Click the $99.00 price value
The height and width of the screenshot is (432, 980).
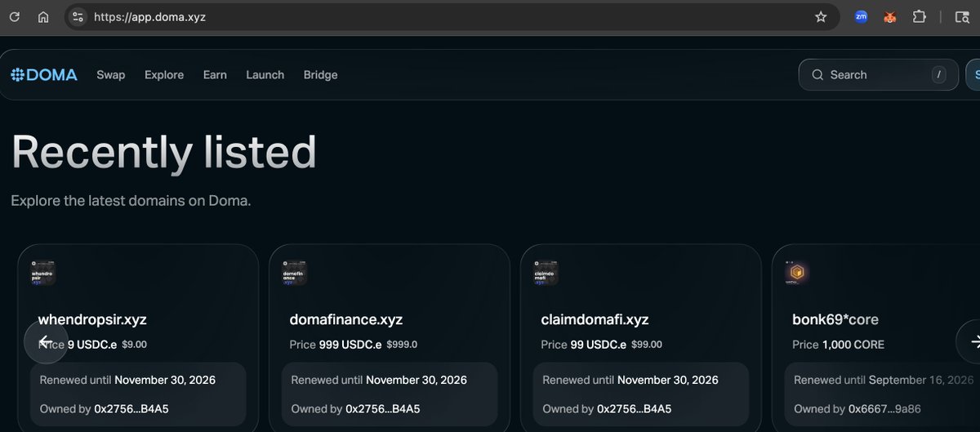(x=647, y=345)
